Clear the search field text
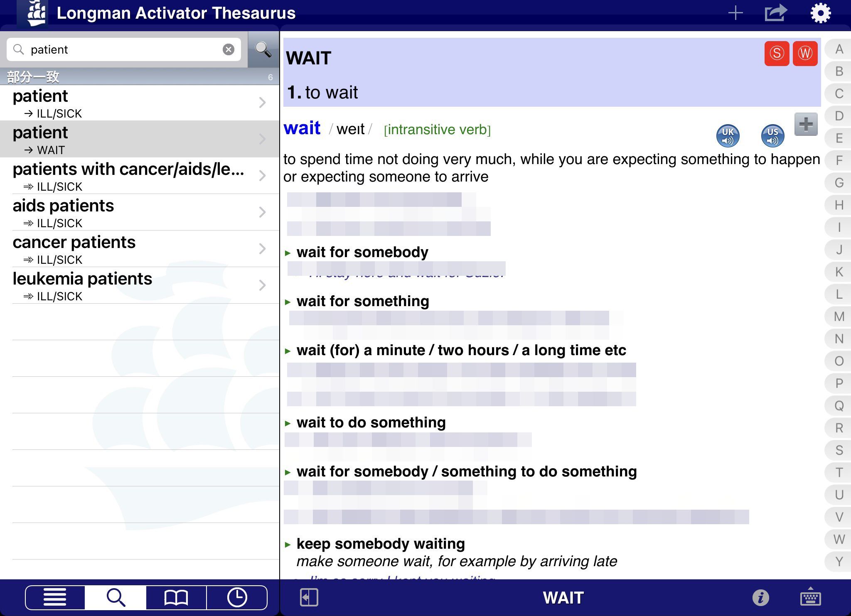The width and height of the screenshot is (851, 616). tap(228, 49)
